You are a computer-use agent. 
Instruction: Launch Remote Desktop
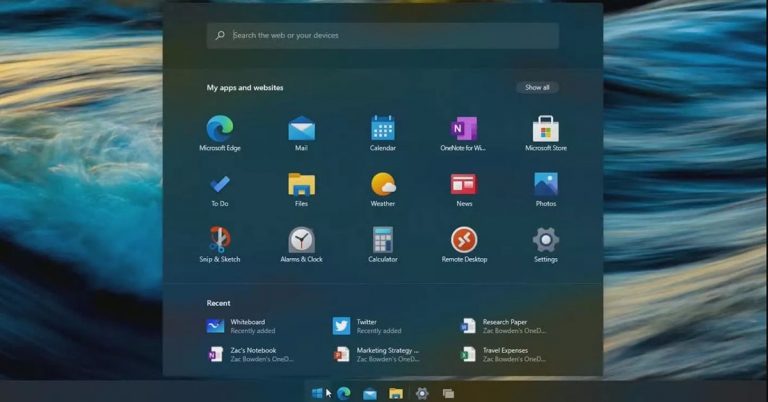point(464,245)
